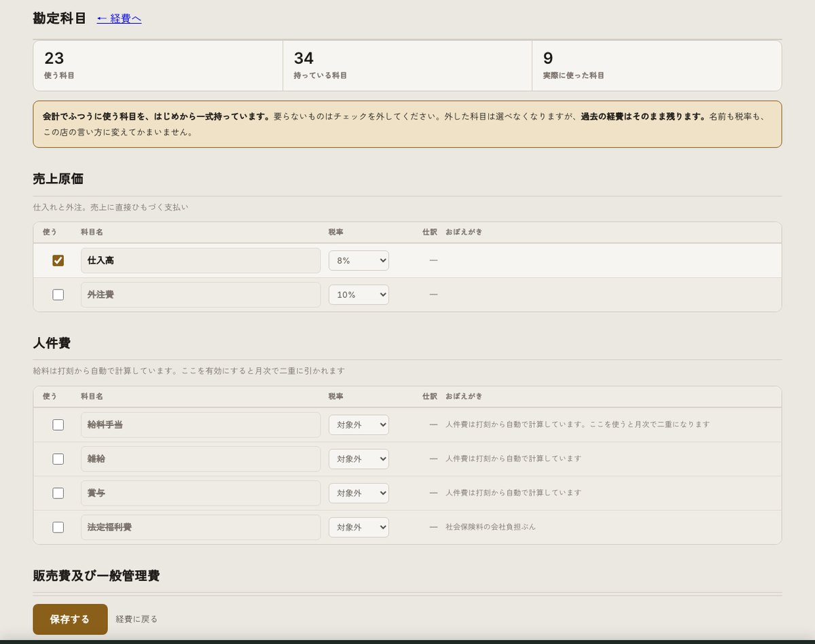Click the 社会保険料の会社負担ぶん note
Image resolution: width=815 pixels, height=644 pixels.
490,527
